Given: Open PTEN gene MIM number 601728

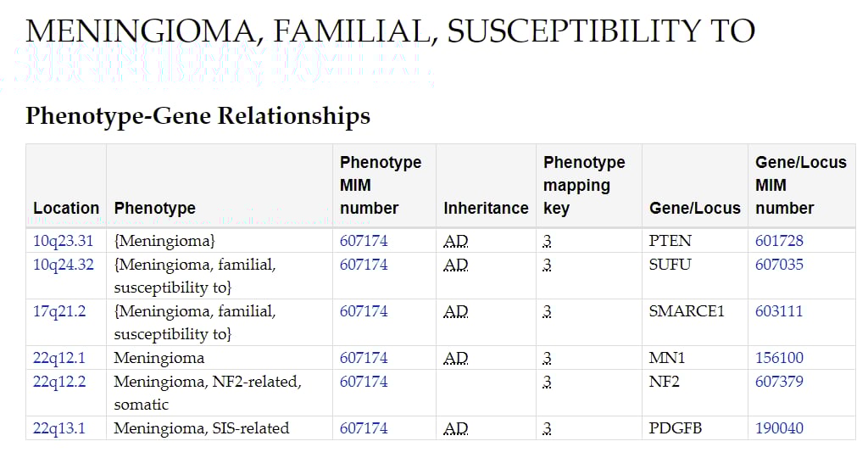Looking at the screenshot, I should pyautogui.click(x=779, y=241).
